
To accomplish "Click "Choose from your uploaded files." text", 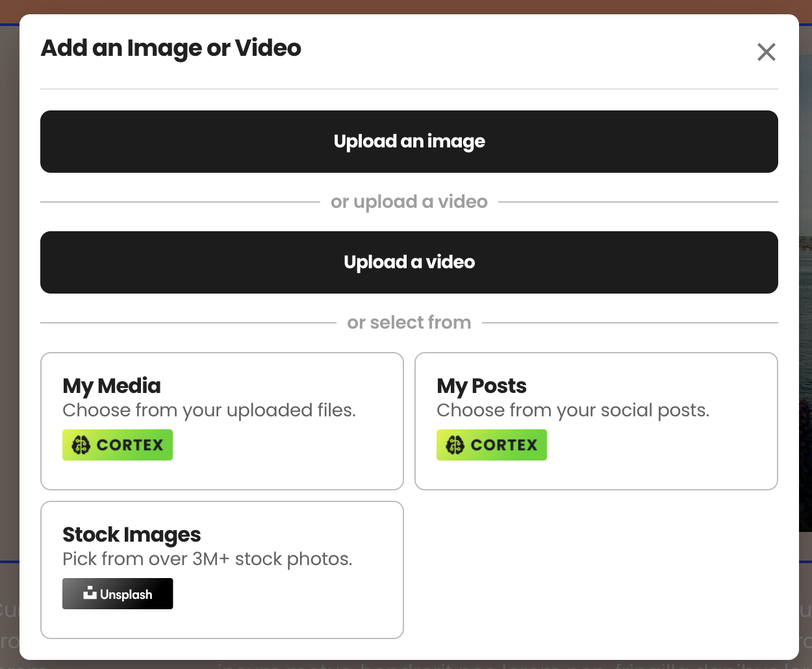I will (209, 410).
